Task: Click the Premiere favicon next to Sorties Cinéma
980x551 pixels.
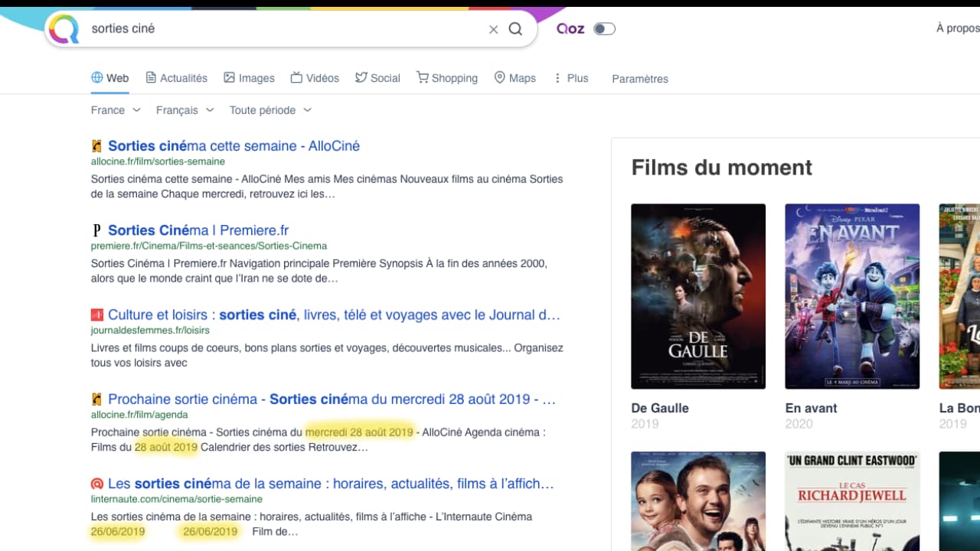Action: 96,230
